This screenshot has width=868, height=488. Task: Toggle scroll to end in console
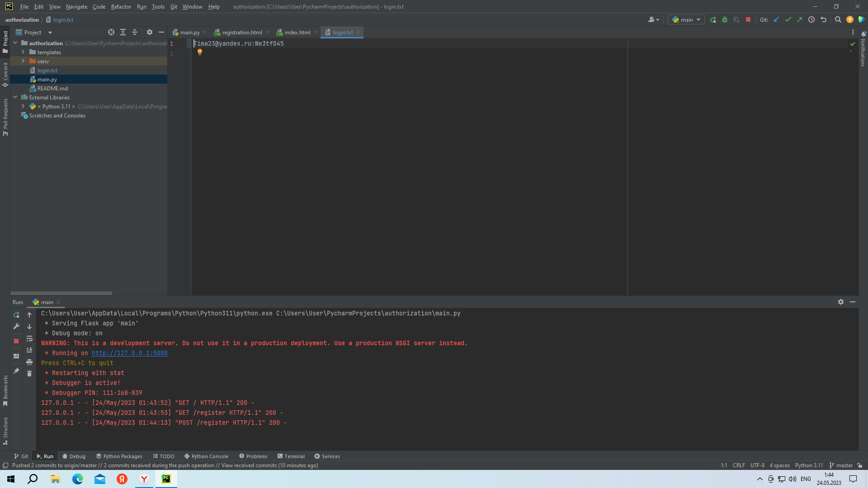point(29,350)
